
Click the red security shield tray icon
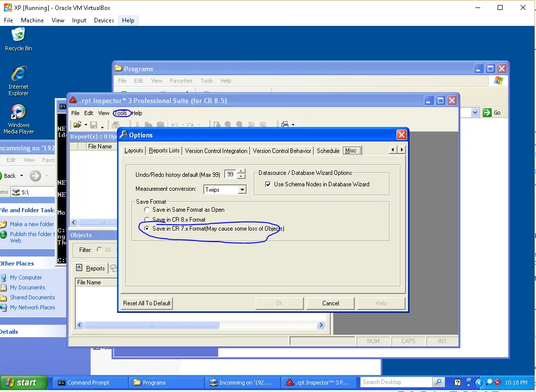[x=498, y=383]
